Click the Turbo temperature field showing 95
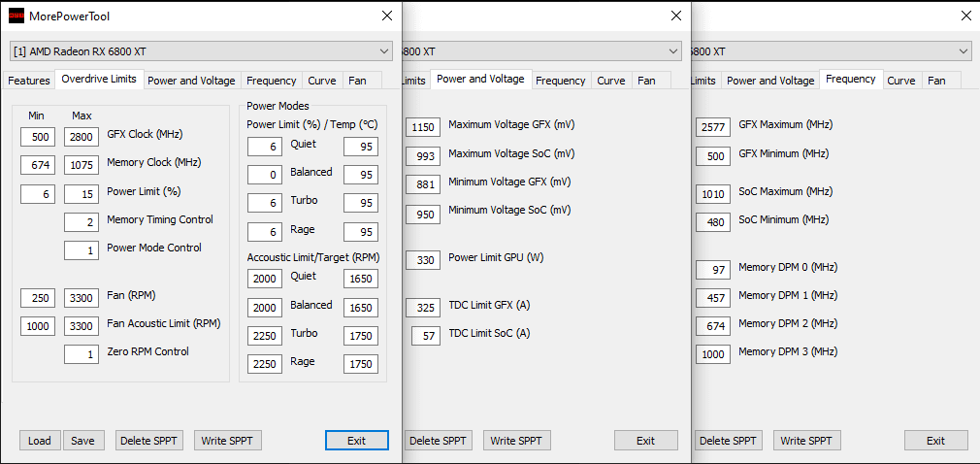Viewport: 980px width, 464px height. [361, 203]
